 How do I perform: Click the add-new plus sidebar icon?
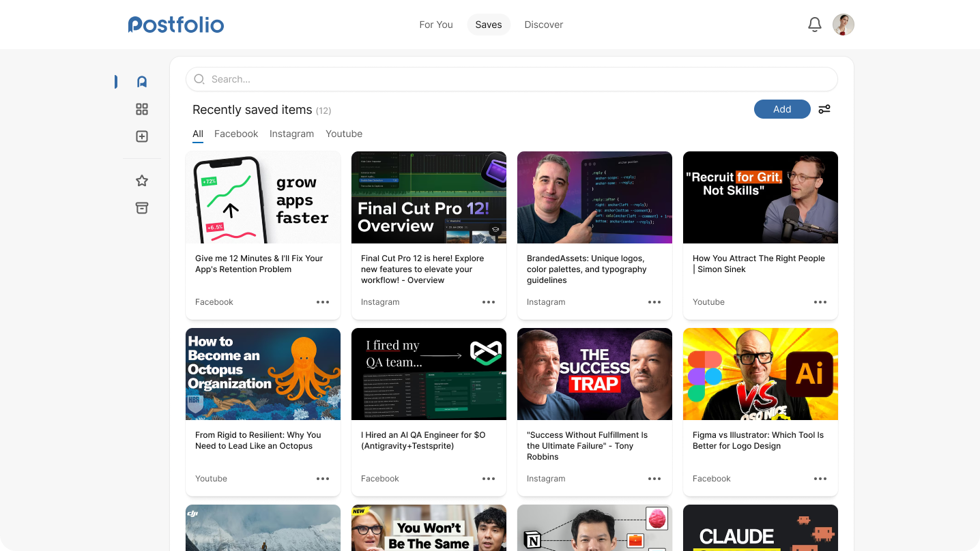point(142,136)
